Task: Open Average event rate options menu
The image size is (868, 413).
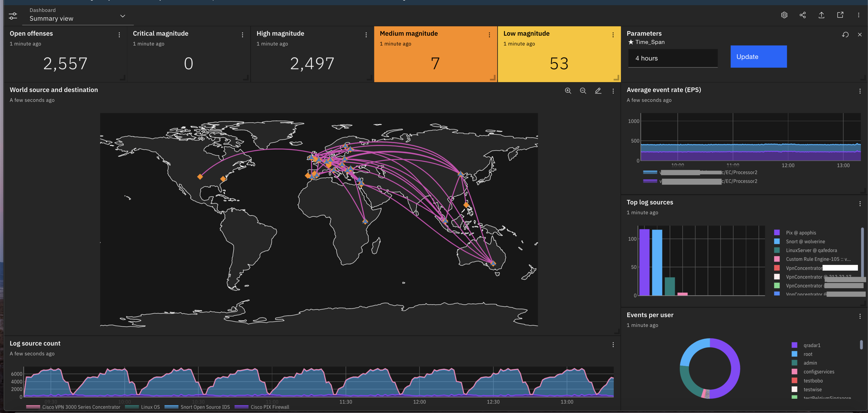Action: point(859,91)
